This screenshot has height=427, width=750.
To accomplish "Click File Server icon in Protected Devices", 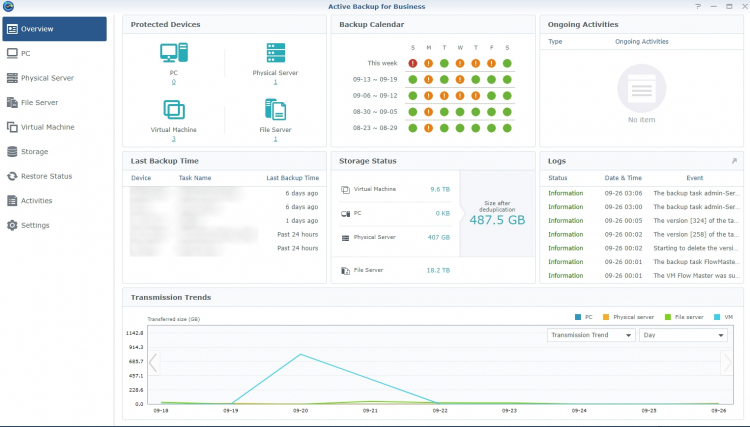I will [276, 109].
